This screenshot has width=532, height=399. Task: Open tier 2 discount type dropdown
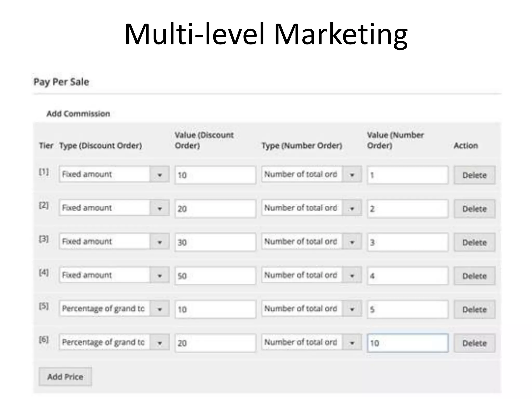pyautogui.click(x=114, y=208)
